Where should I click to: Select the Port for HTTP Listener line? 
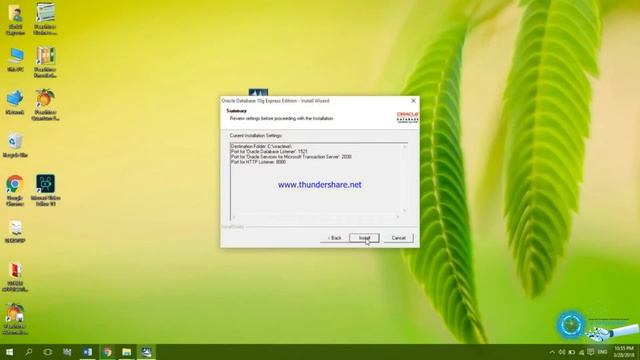point(258,162)
